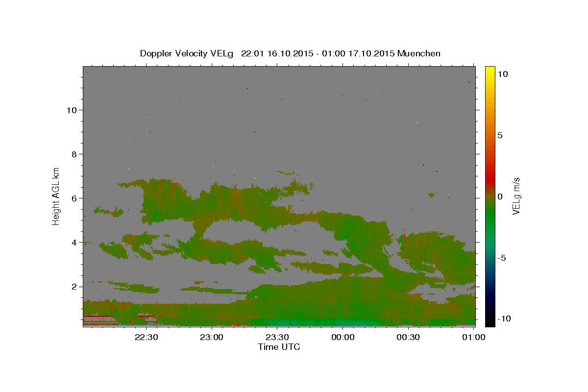
Task: Click the '00:30' time tick label
Action: coord(408,337)
